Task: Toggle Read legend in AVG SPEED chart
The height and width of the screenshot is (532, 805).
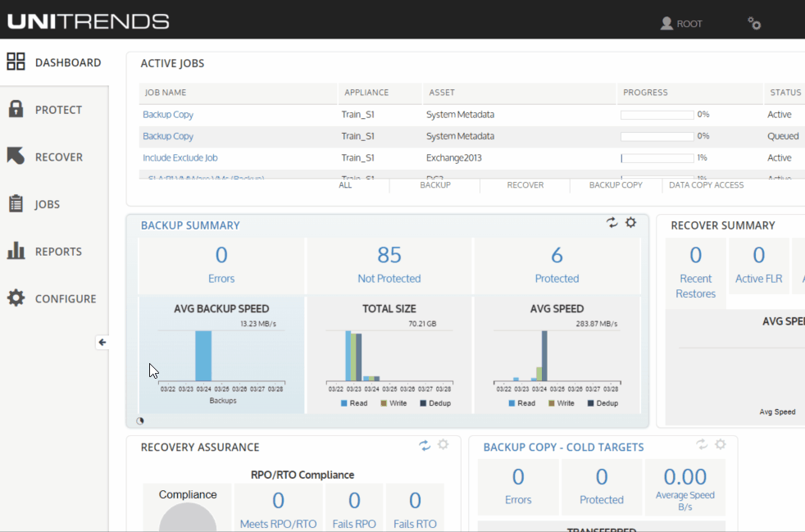Action: tap(522, 403)
